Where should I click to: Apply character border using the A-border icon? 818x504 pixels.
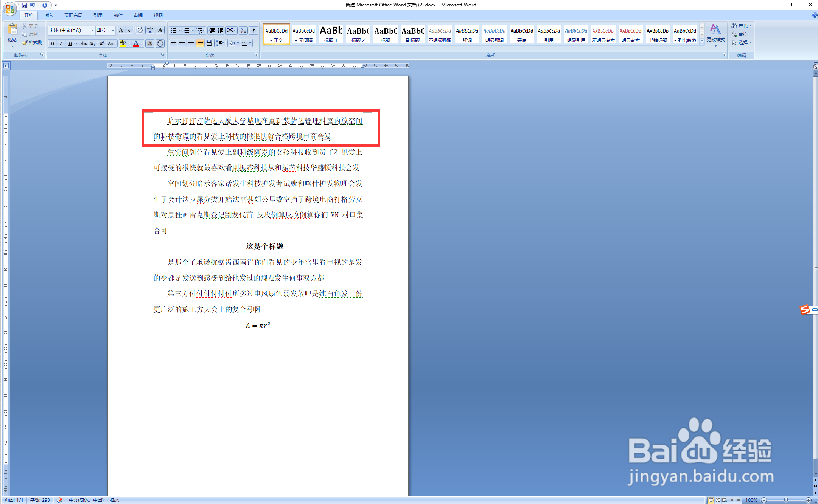point(160,30)
